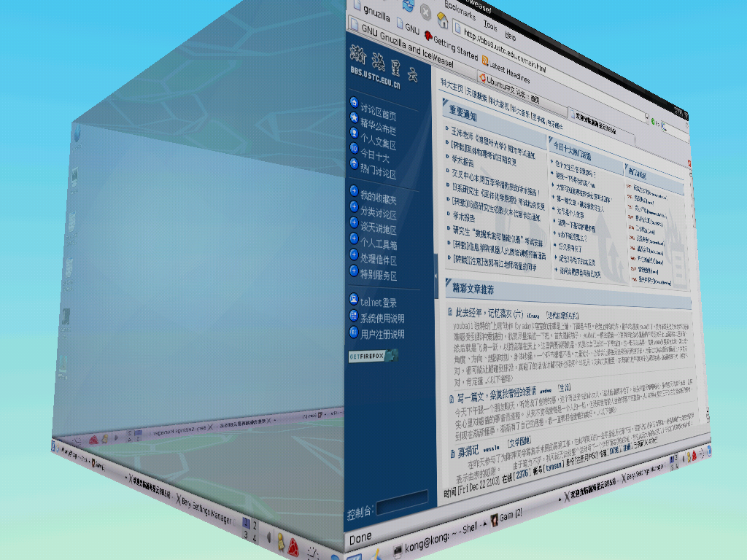Open the Help menu
The width and height of the screenshot is (747, 560).
pos(510,35)
